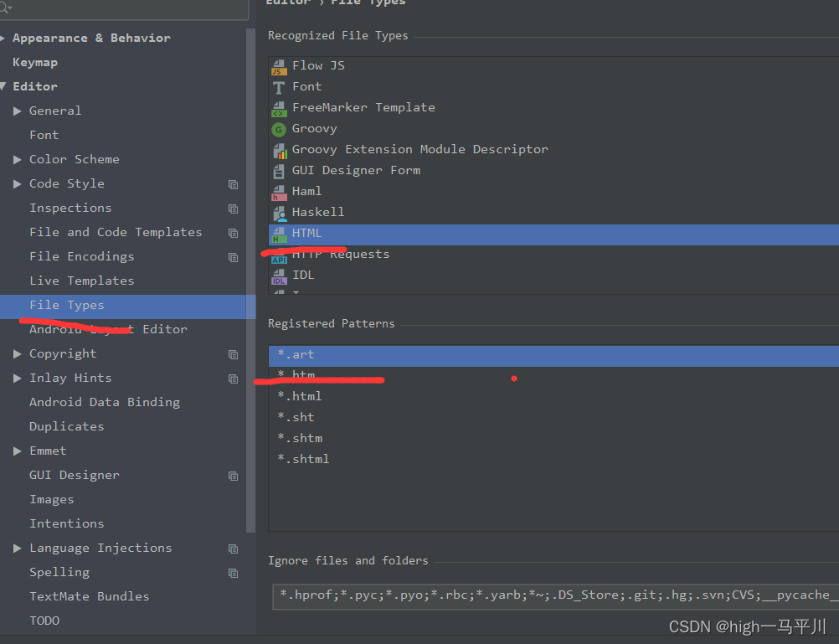Expand the Language Injections node
This screenshot has width=839, height=644.
coord(17,549)
